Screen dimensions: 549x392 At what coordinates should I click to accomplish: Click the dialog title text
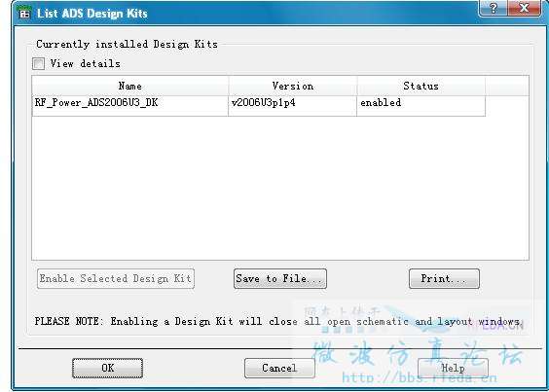pos(92,14)
